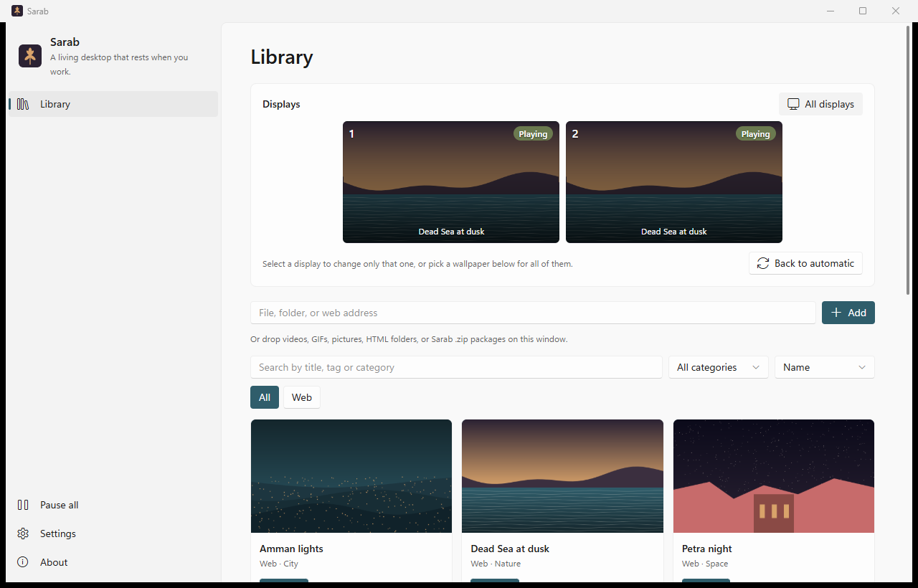Image resolution: width=918 pixels, height=588 pixels.
Task: Select the Web filter tab
Action: tap(302, 397)
